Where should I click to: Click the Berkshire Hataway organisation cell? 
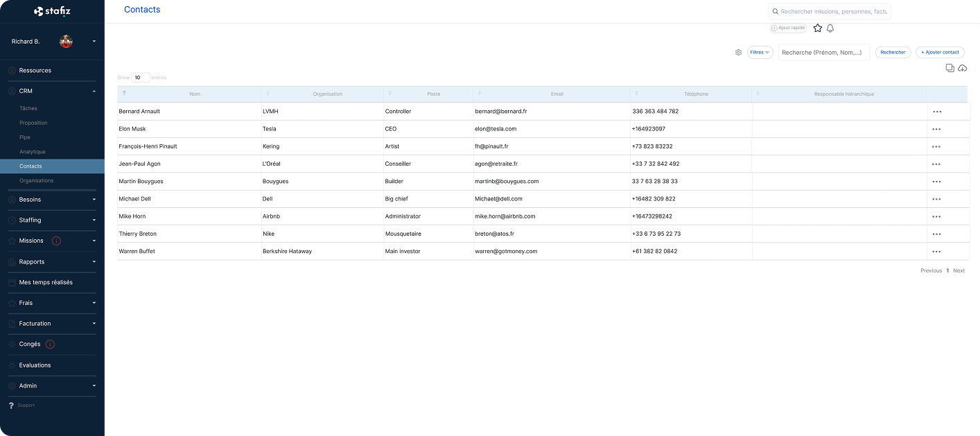coord(287,252)
